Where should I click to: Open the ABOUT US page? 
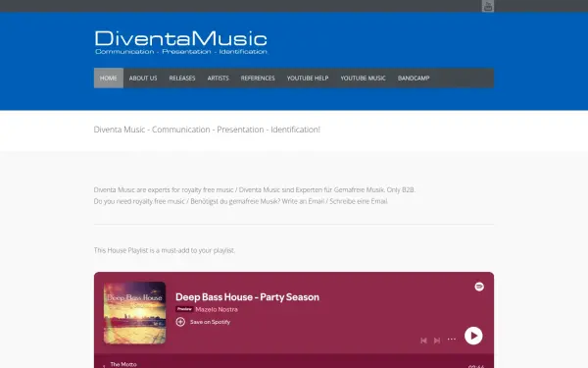point(143,79)
